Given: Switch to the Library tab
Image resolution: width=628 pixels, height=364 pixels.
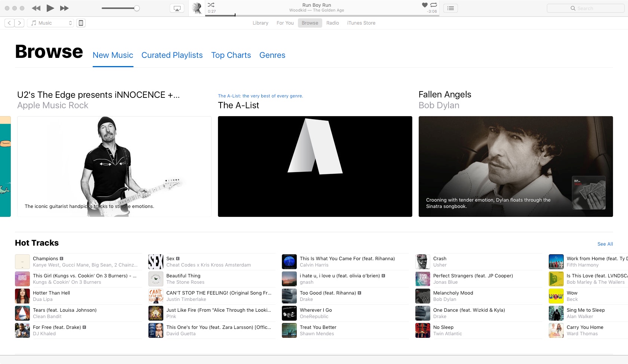Looking at the screenshot, I should pyautogui.click(x=261, y=23).
